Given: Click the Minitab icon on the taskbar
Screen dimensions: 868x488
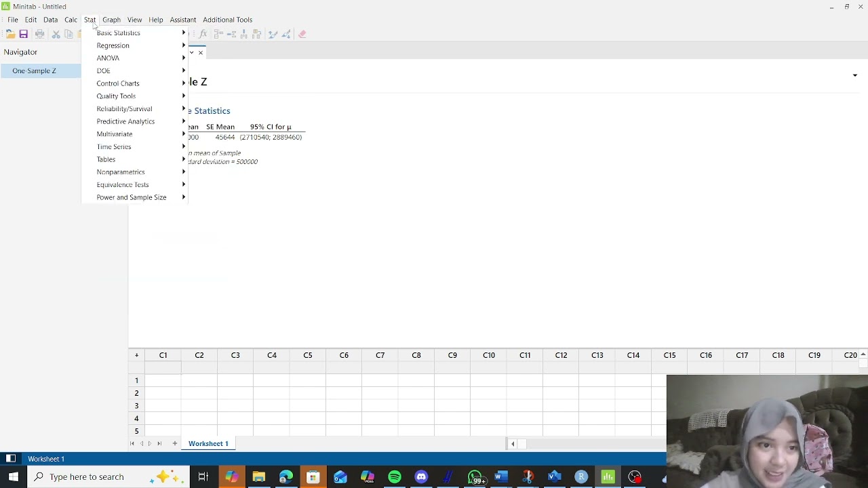Looking at the screenshot, I should click(x=608, y=476).
